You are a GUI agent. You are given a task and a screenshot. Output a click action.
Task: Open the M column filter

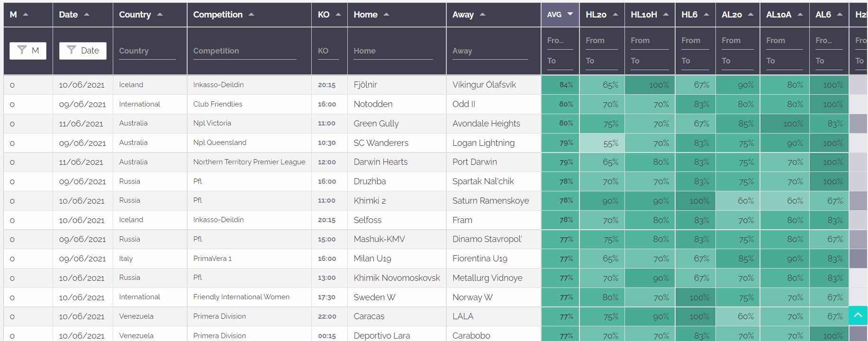pos(27,50)
